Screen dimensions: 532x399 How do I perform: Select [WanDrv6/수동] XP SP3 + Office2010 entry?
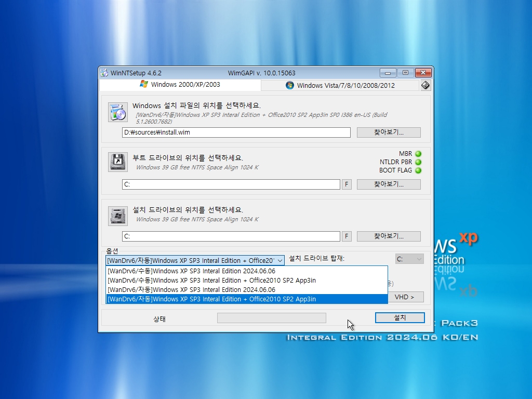pos(247,280)
